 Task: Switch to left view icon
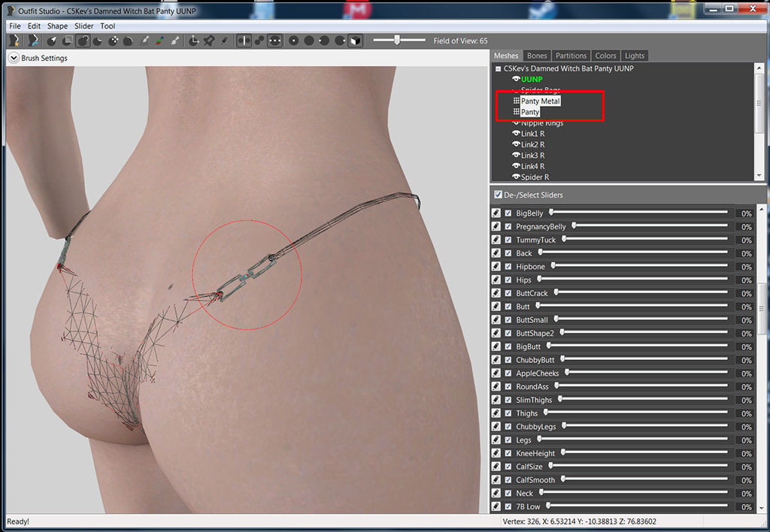324,41
